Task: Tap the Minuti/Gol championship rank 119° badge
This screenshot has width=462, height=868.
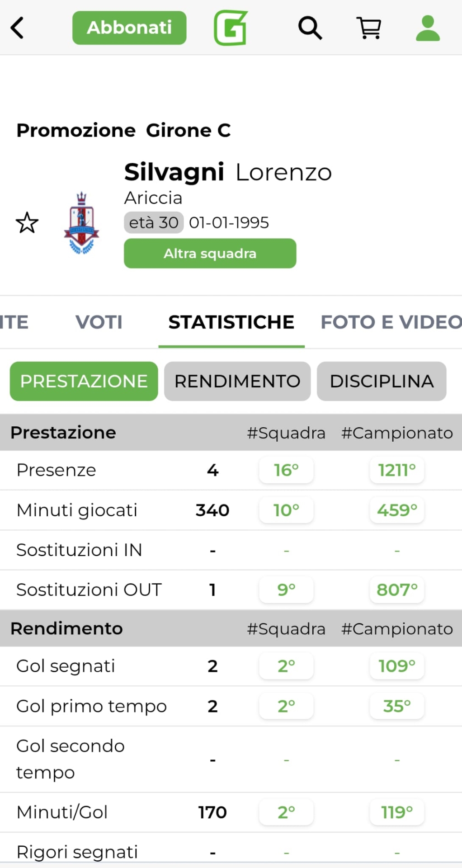Action: [x=397, y=812]
